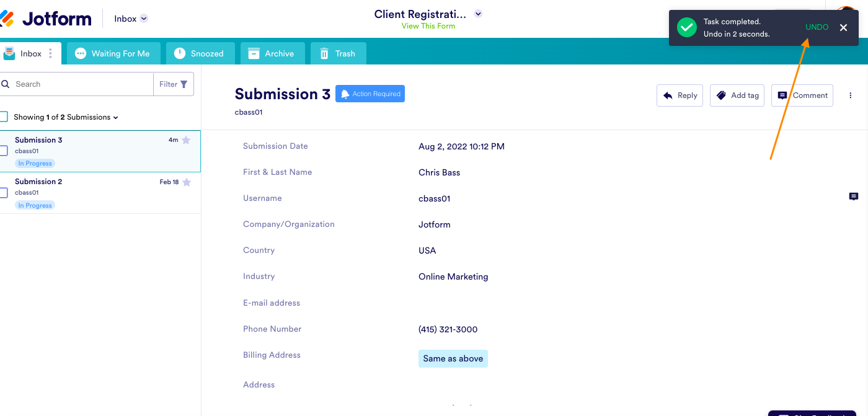The height and width of the screenshot is (416, 868).
Task: Open the comments side panel icon
Action: [854, 197]
